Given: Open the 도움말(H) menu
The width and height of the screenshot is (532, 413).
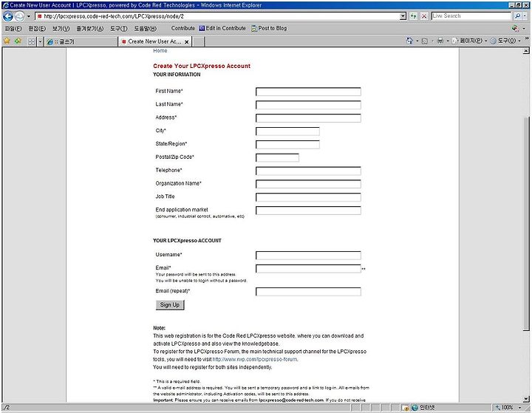Looking at the screenshot, I should (146, 29).
